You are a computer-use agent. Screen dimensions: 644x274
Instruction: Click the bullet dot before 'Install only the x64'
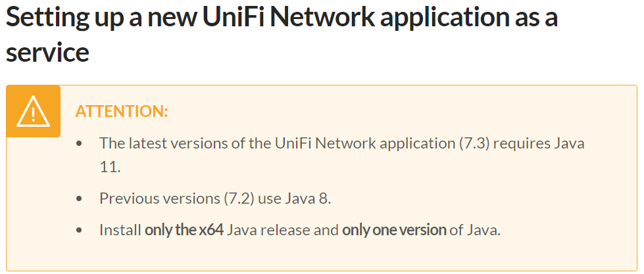pos(80,231)
